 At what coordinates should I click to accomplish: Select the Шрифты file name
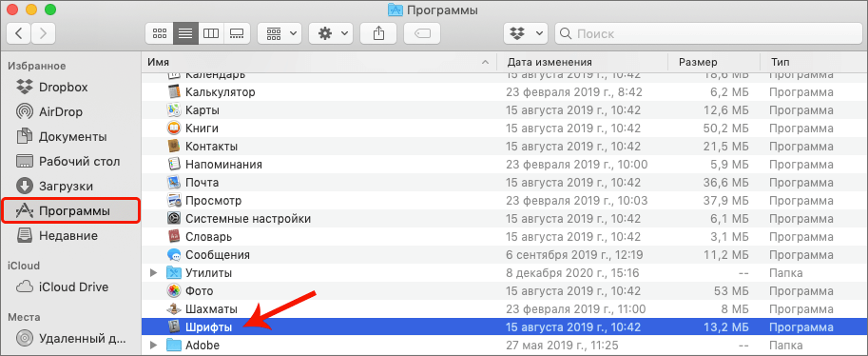tap(209, 327)
